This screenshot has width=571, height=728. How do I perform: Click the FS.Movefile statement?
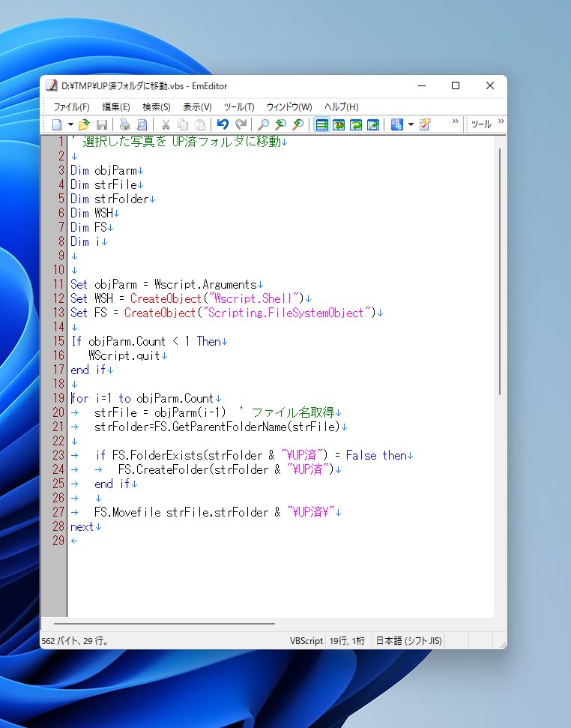[214, 512]
